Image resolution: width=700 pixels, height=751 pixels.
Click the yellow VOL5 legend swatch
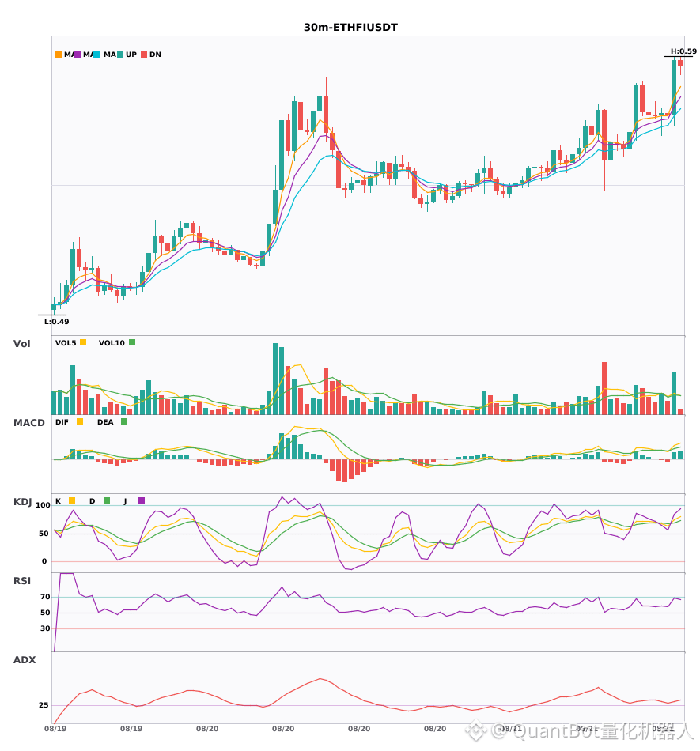coord(83,342)
